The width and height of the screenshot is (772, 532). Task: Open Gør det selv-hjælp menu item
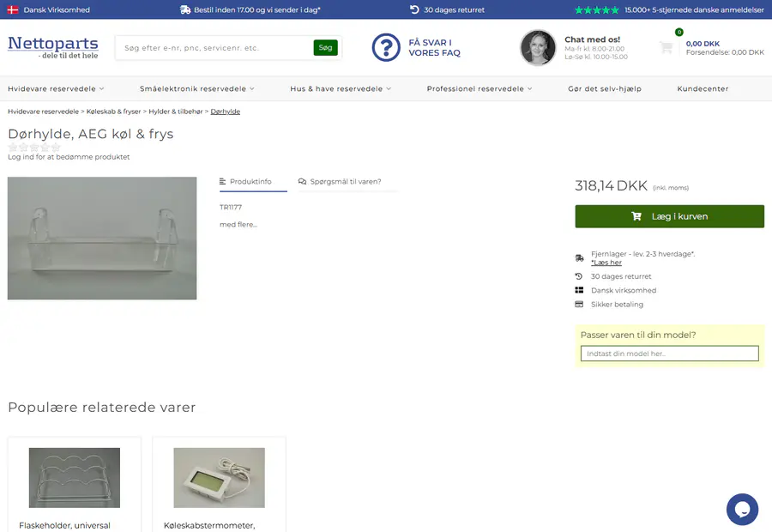pos(605,88)
